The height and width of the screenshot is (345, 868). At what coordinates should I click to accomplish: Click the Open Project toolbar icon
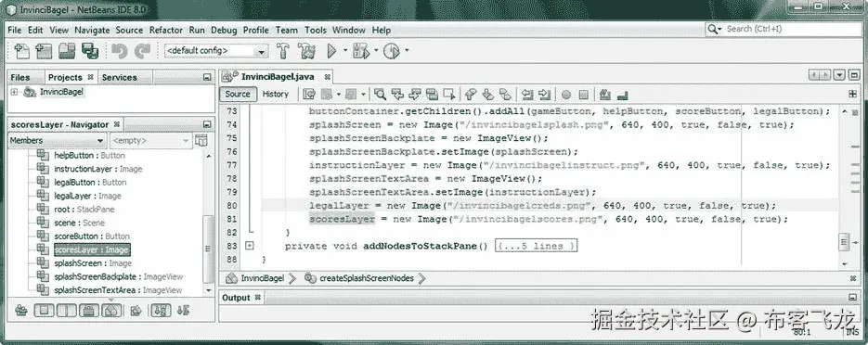pyautogui.click(x=67, y=51)
